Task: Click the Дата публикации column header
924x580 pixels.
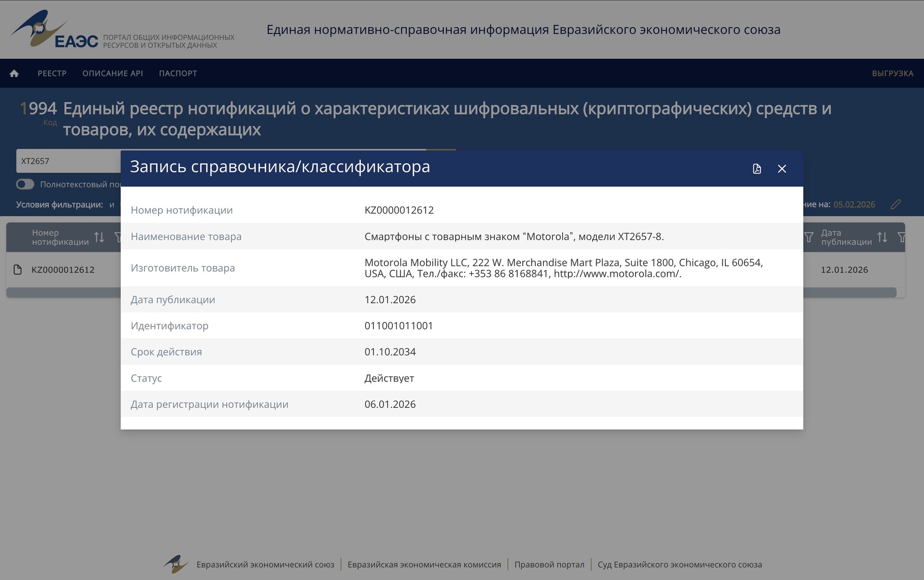Action: [x=847, y=237]
